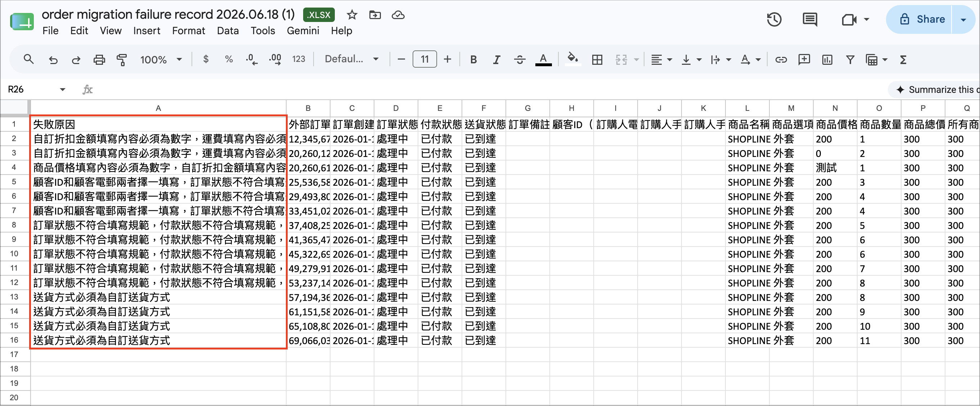980x406 pixels.
Task: Open the table views dropdown
Action: pyautogui.click(x=876, y=60)
